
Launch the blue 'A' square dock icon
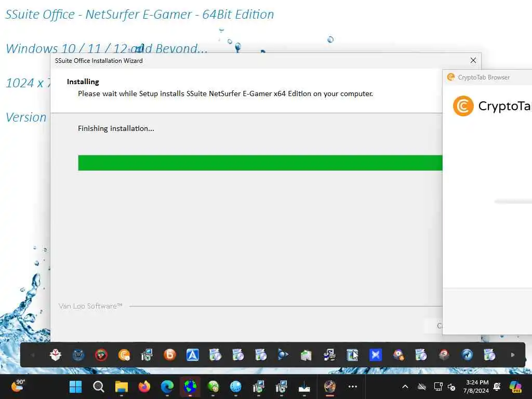click(x=192, y=355)
